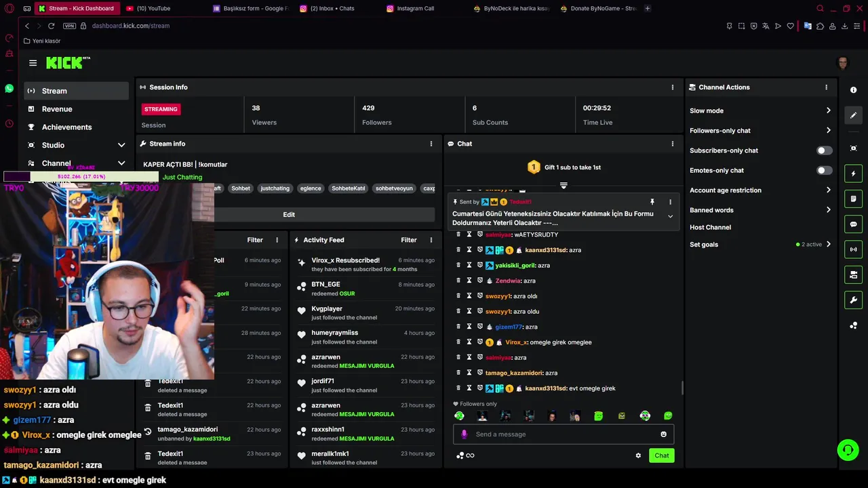Click the Sohbet tag chip
Image resolution: width=868 pixels, height=488 pixels.
241,188
